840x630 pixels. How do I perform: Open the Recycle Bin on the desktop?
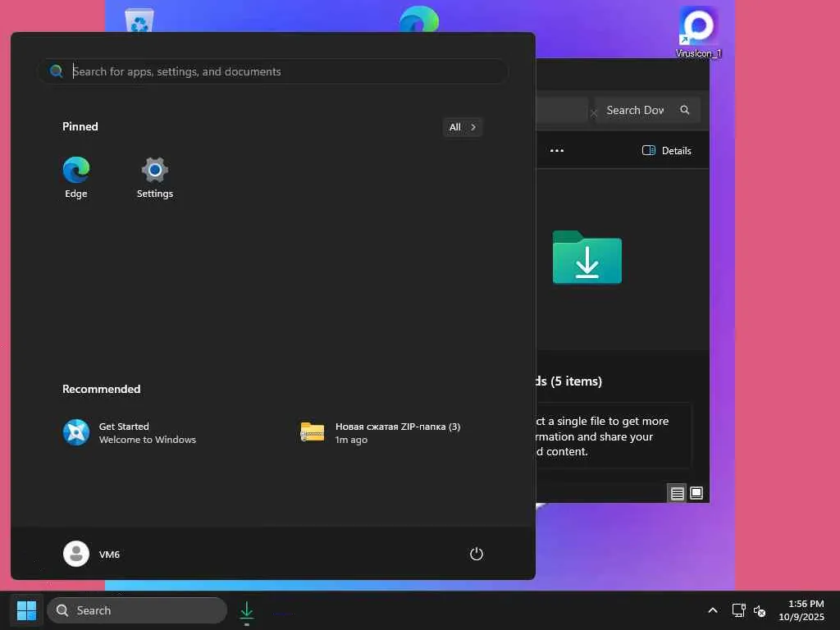(139, 21)
